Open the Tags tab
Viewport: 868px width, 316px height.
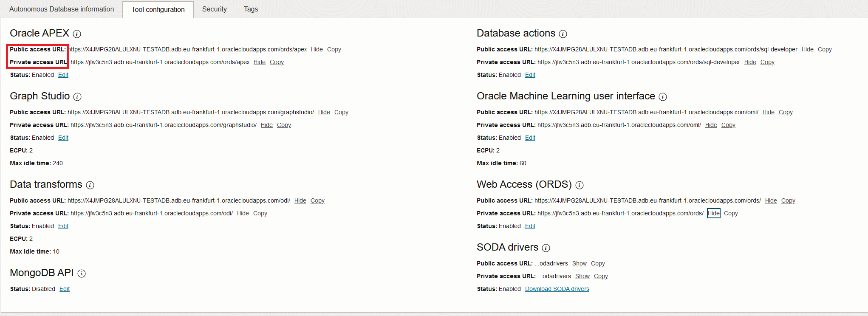pos(251,9)
